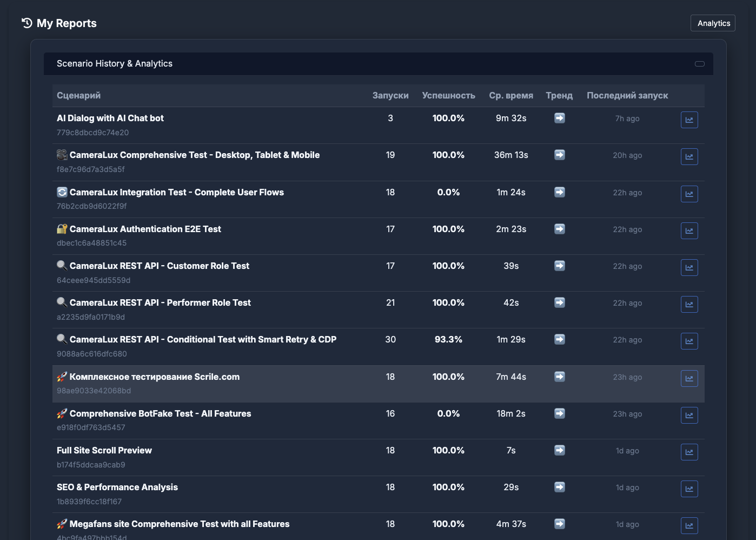Viewport: 756px width, 540px height.
Task: Click the trend arrow for CameraLux Authentication E2E Test
Action: 559,229
